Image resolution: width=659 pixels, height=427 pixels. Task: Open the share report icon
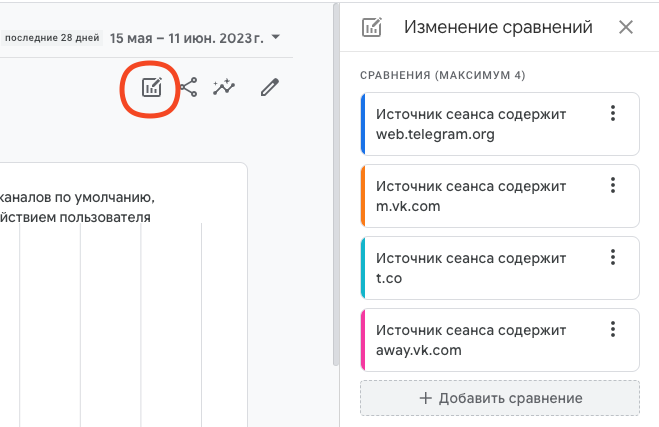click(189, 87)
